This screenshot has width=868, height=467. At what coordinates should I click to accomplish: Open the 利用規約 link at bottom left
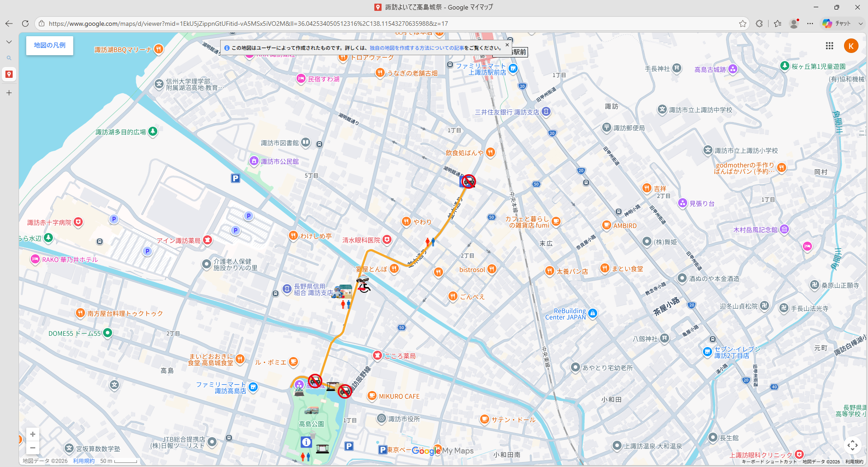click(84, 461)
